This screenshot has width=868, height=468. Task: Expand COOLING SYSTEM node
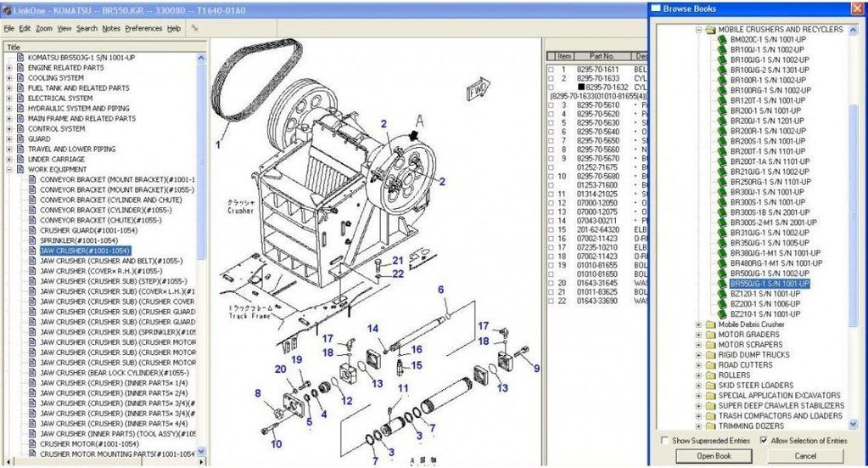coord(8,78)
